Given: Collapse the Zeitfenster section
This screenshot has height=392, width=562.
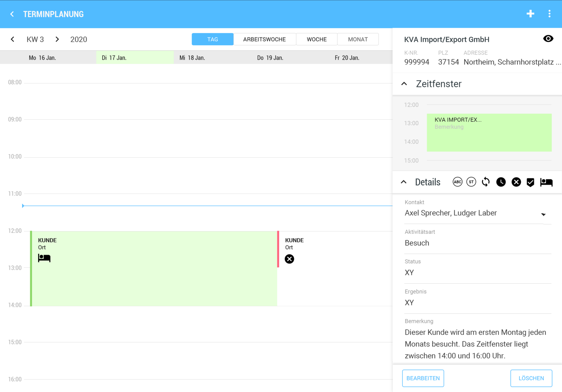Looking at the screenshot, I should [404, 84].
